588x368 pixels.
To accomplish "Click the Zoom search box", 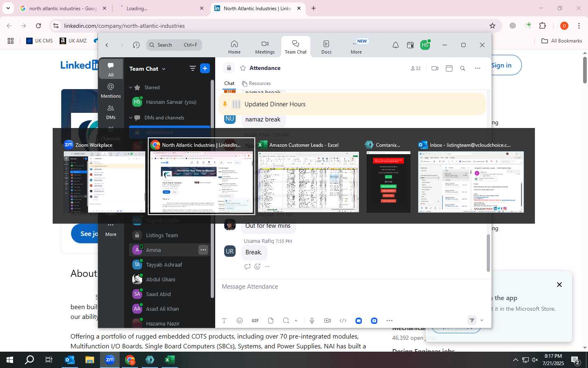I will point(174,45).
